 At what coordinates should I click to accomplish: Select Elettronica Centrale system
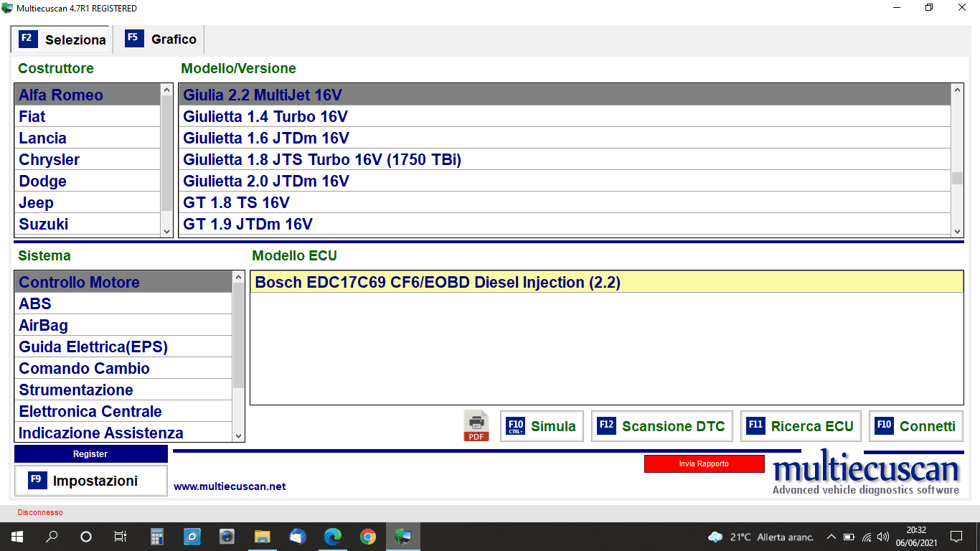[x=123, y=411]
